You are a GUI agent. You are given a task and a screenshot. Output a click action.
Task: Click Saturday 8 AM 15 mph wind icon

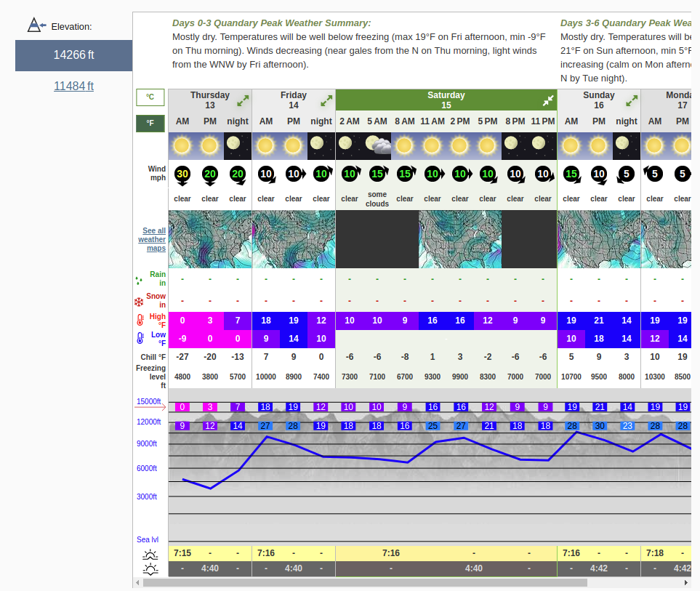tap(405, 174)
